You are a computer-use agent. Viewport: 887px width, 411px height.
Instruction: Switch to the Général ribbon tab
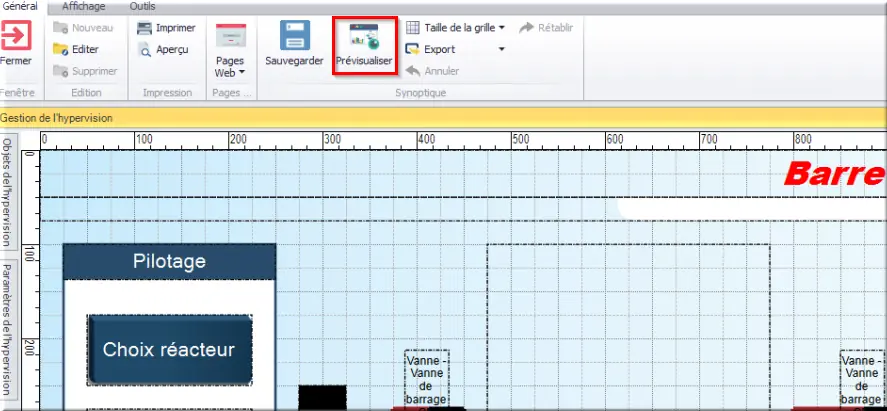(20, 6)
